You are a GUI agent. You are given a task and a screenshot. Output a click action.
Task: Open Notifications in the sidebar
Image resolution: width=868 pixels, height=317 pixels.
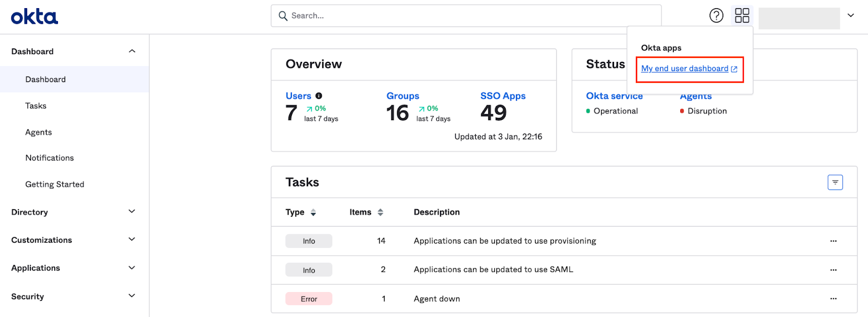coord(49,158)
